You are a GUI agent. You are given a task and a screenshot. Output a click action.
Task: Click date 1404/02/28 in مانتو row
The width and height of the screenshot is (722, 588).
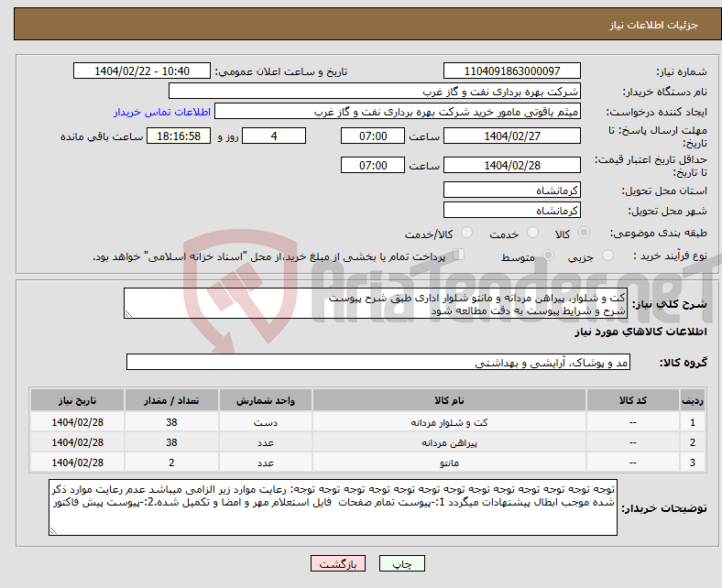coord(77,463)
